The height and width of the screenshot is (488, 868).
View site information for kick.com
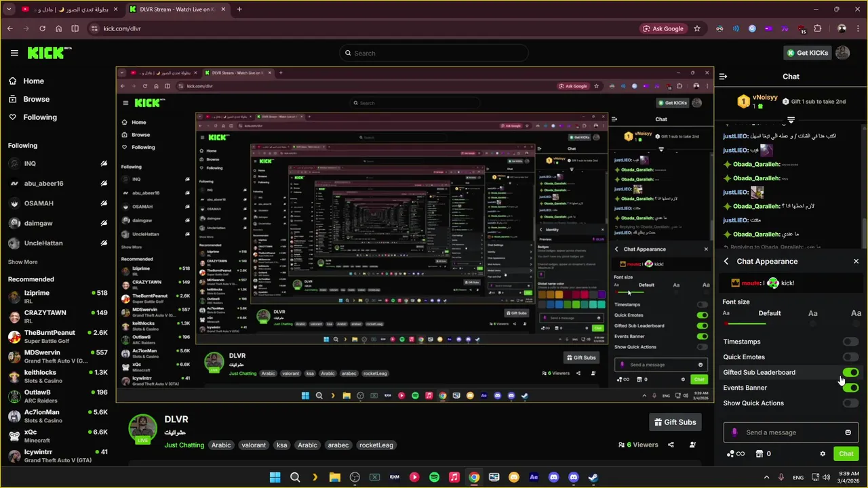[x=94, y=28]
